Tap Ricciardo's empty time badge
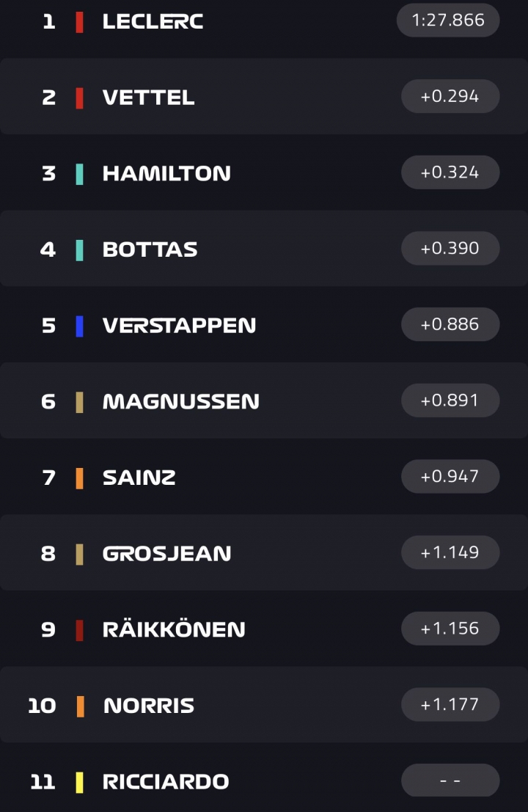This screenshot has height=812, width=528. [450, 780]
